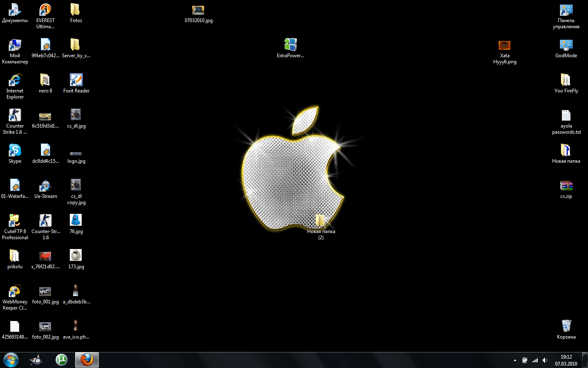Select the Foxit Reader shortcut
The height and width of the screenshot is (368, 588).
(76, 83)
